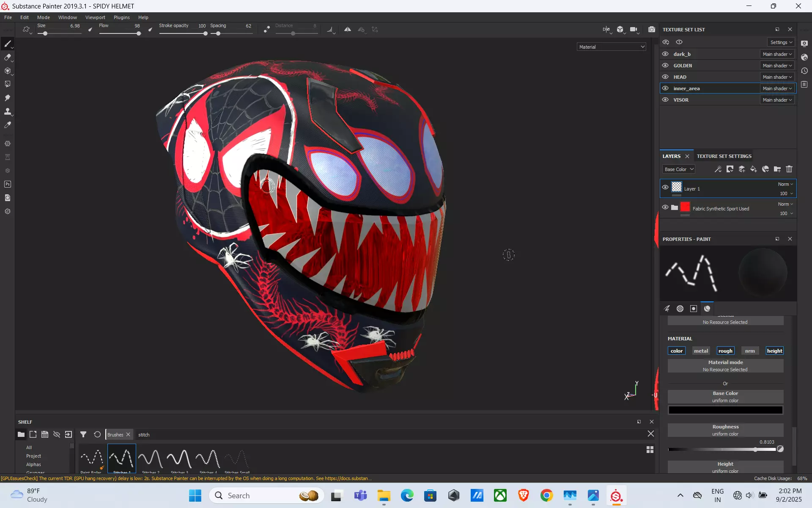Click the Roughness uniform color button

coord(725,430)
